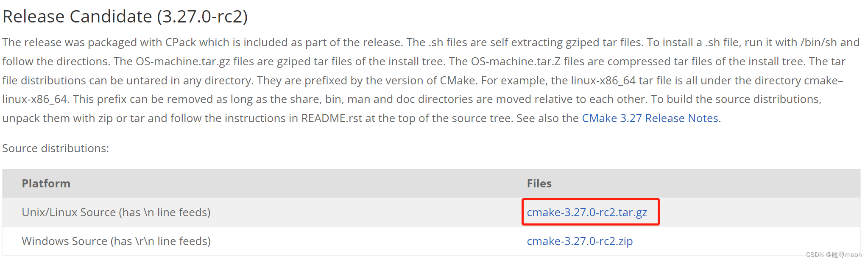Image resolution: width=868 pixels, height=262 pixels.
Task: Click the Platform column header
Action: pyautogui.click(x=46, y=183)
